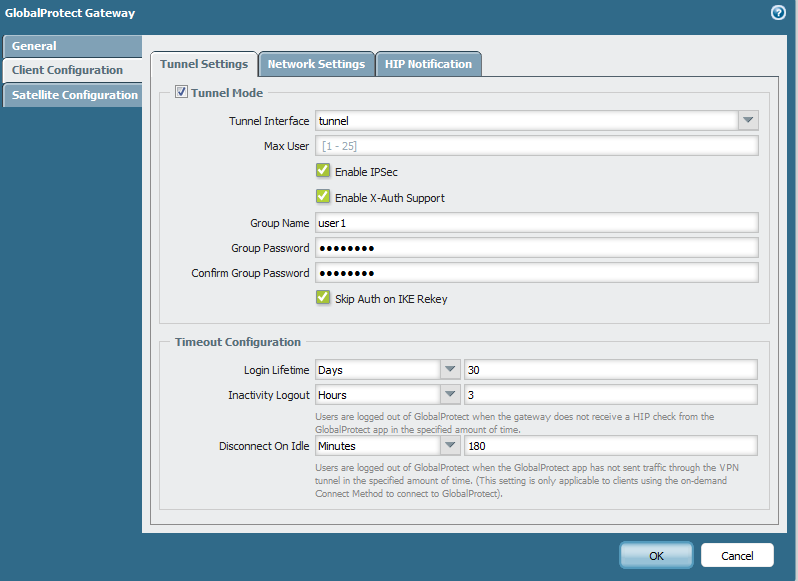Open the Inactivity Logout unit dropdown
Viewport: 798px width, 581px height.
pos(450,394)
